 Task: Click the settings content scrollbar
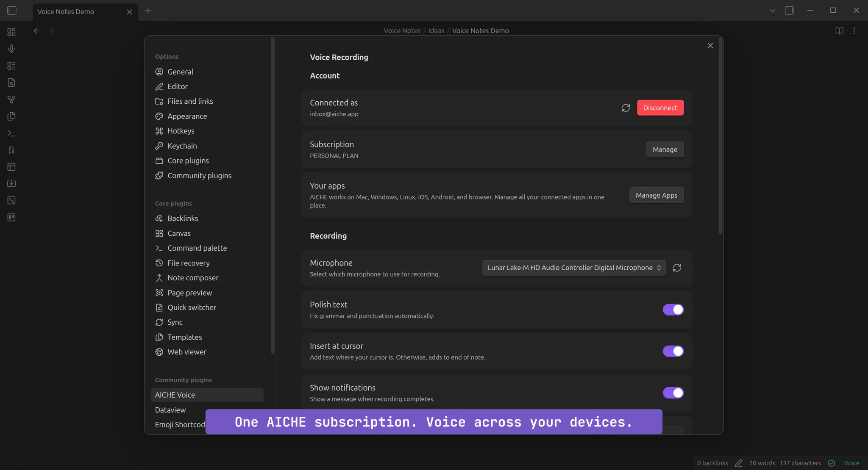point(720,135)
